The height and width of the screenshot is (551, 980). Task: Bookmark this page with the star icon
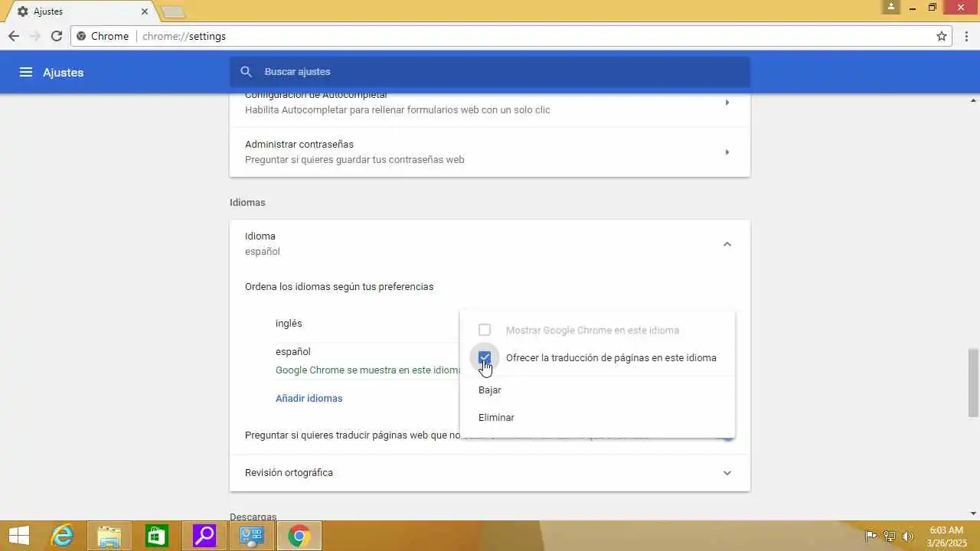[942, 36]
